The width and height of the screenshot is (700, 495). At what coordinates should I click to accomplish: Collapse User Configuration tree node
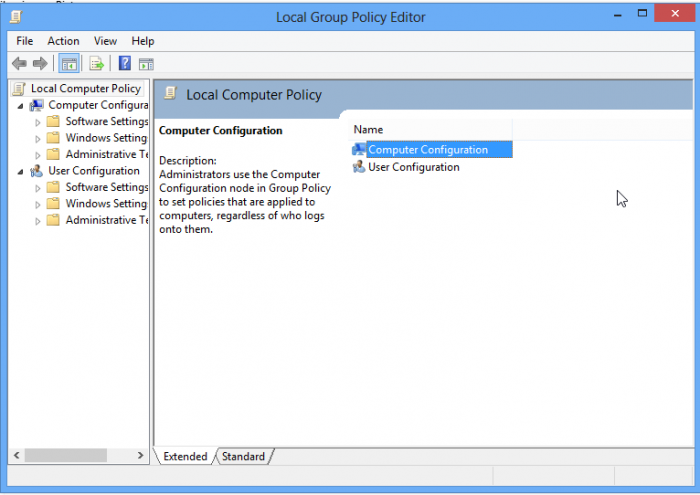point(21,172)
